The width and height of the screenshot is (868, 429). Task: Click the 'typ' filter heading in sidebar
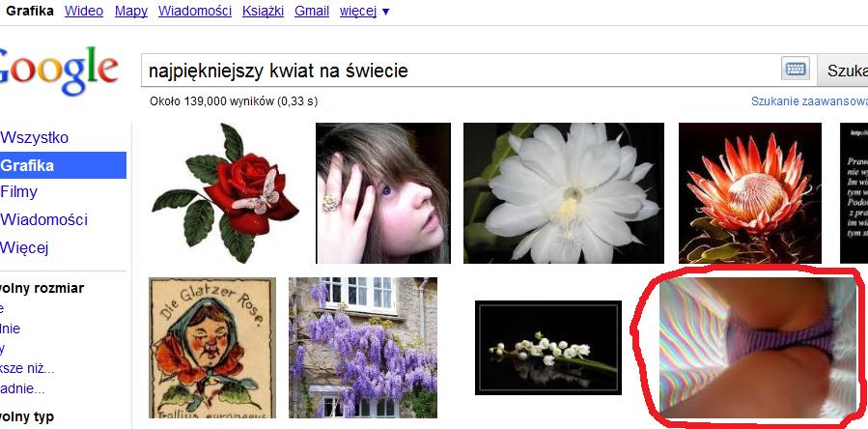point(43,416)
